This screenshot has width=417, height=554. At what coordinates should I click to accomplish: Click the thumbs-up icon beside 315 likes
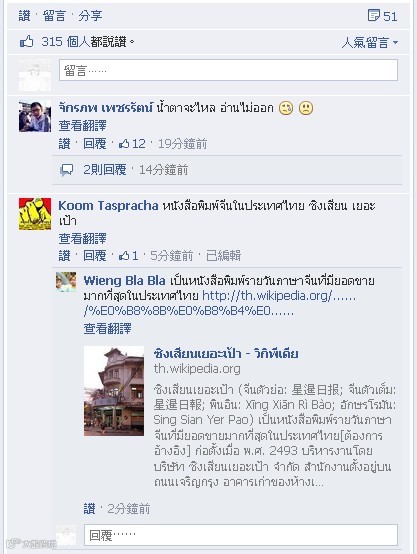(27, 42)
